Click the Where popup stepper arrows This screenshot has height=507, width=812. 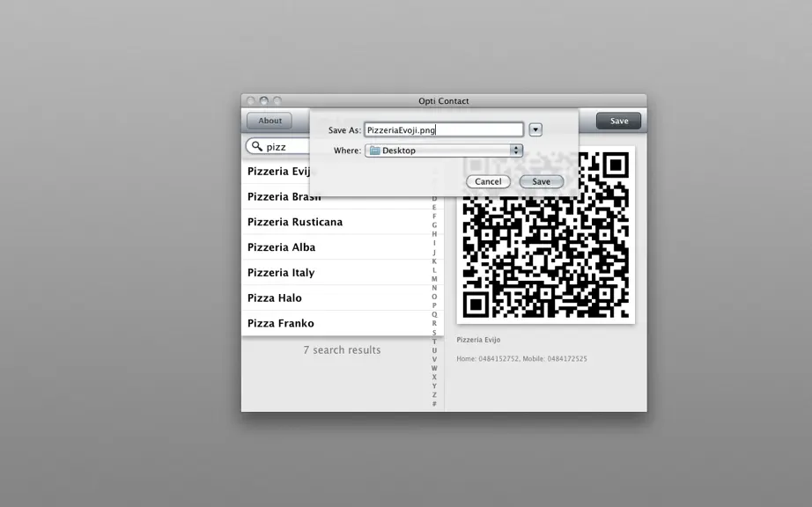point(516,151)
